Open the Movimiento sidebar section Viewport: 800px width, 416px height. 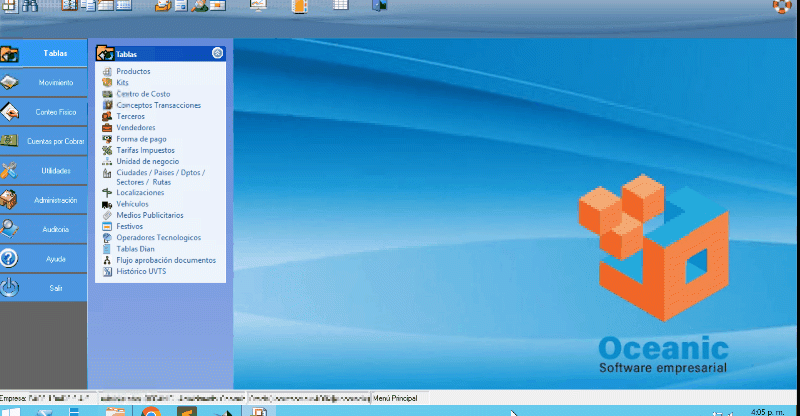pyautogui.click(x=56, y=82)
